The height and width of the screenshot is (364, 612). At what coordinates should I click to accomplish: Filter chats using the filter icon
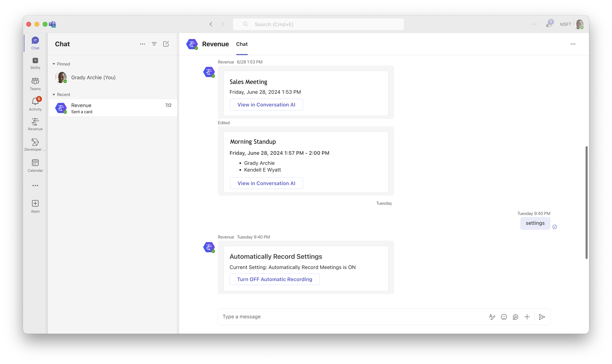tap(154, 44)
